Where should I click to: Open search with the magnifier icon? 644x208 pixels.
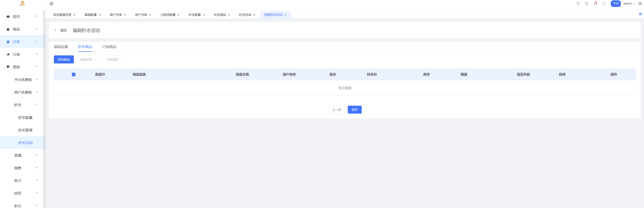pos(586,4)
